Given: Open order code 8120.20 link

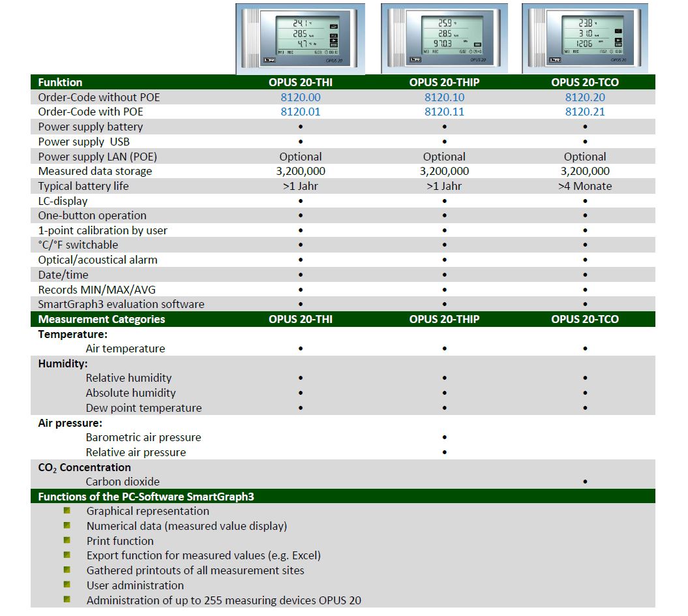Looking at the screenshot, I should [585, 97].
